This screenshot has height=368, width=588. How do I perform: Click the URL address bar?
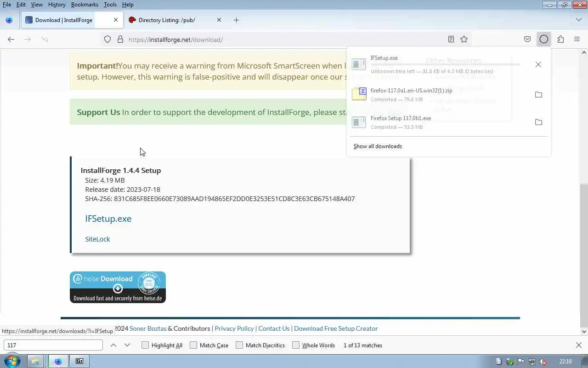pos(285,40)
